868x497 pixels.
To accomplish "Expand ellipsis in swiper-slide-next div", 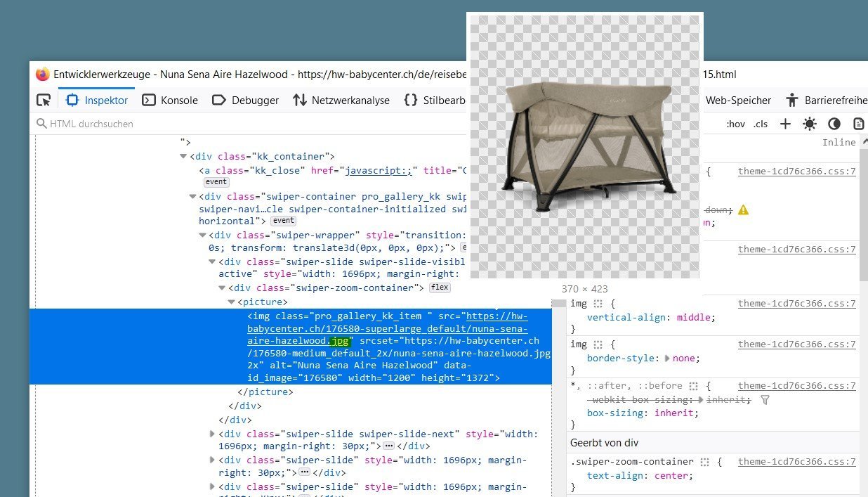I will coord(388,446).
